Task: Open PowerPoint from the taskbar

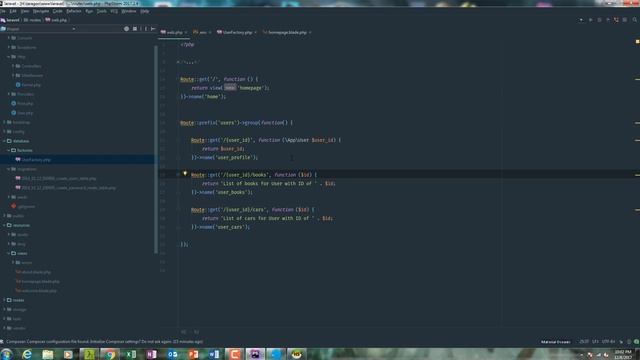Action: (193, 354)
